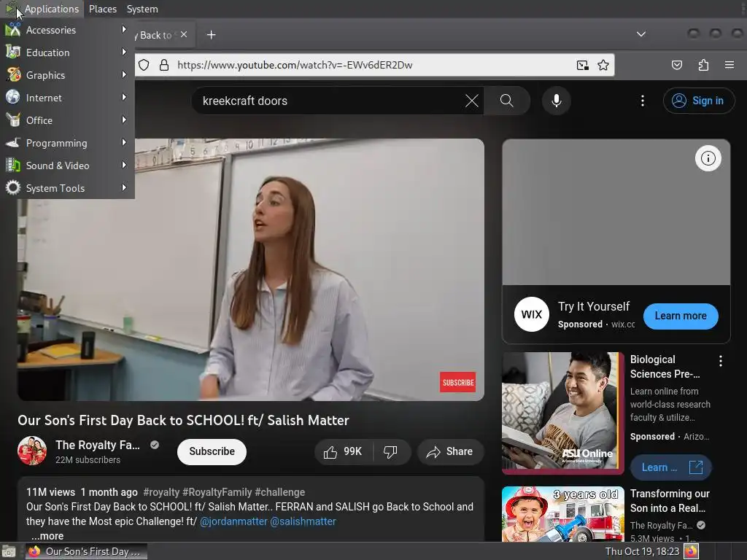This screenshot has height=560, width=747.
Task: Open the Graphics submenu
Action: pos(66,75)
